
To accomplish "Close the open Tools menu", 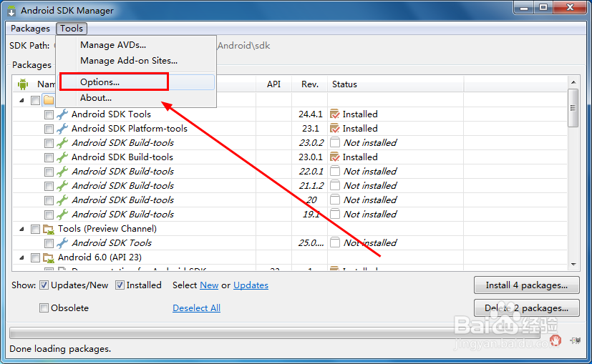I will (x=72, y=29).
